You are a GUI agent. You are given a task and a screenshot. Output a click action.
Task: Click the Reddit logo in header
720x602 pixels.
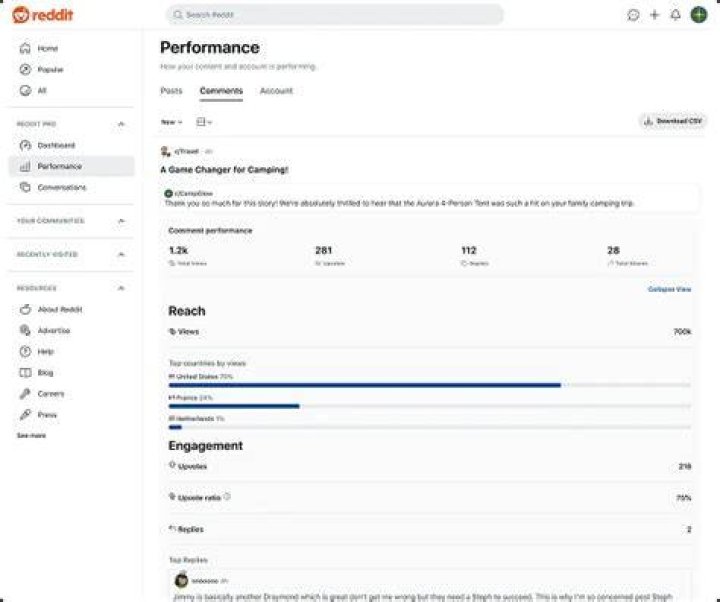(42, 15)
